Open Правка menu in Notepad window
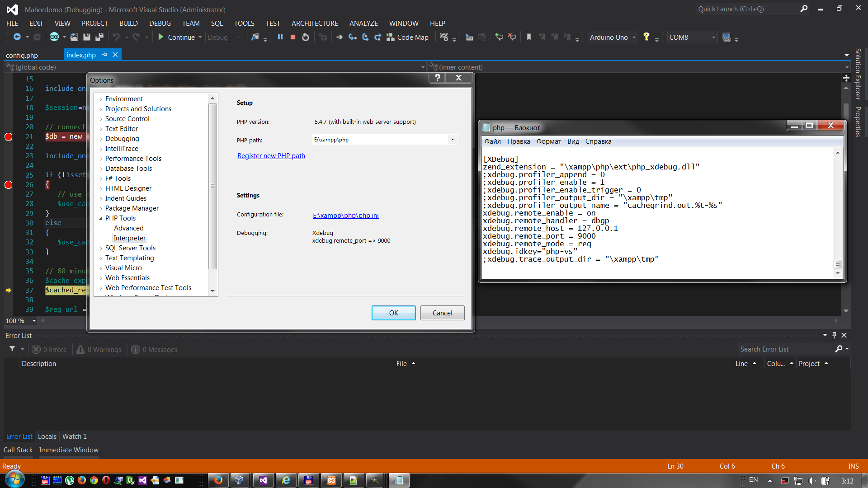 (x=519, y=141)
